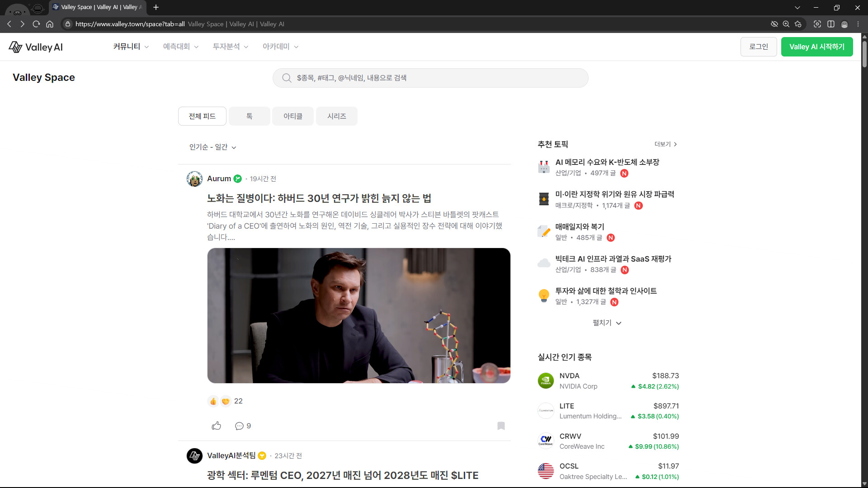Screen dimensions: 868x488
Task: Click the emoji reactions showing 22
Action: pyautogui.click(x=225, y=401)
